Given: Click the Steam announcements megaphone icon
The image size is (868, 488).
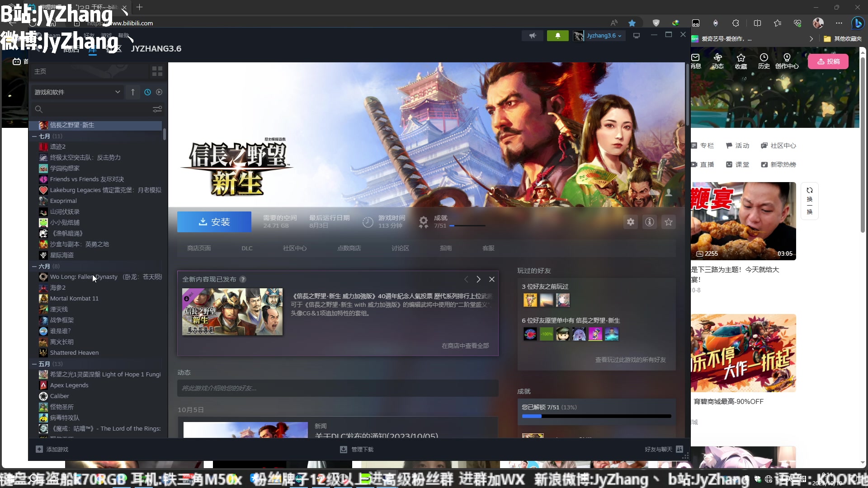Looking at the screenshot, I should [x=533, y=36].
